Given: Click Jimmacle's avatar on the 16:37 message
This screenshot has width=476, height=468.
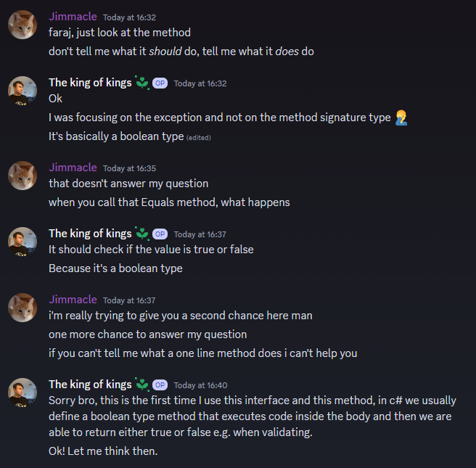Looking at the screenshot, I should pyautogui.click(x=22, y=308).
